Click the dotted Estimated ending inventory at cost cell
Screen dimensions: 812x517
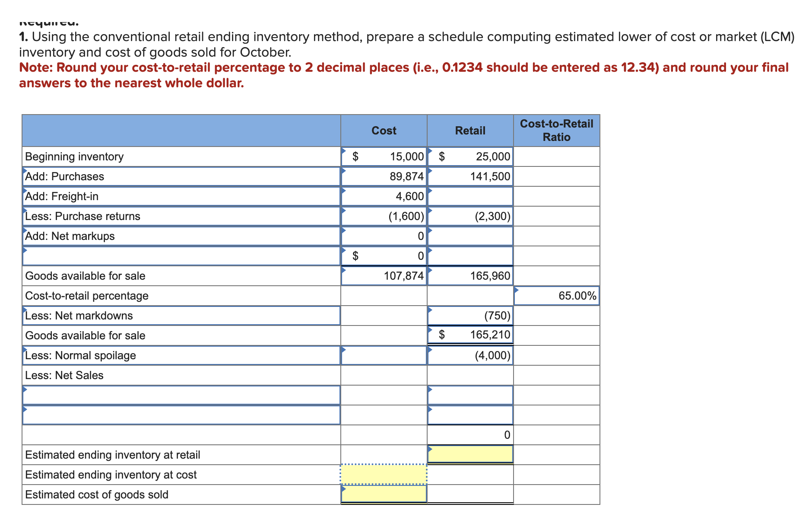click(384, 474)
